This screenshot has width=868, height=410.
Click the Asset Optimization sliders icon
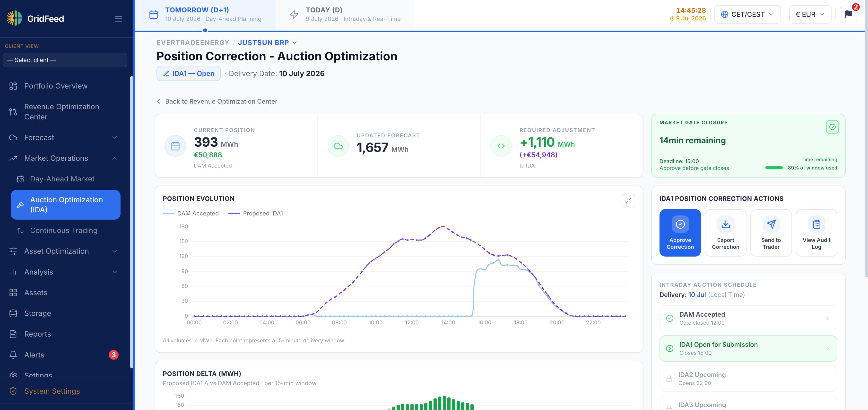click(x=13, y=251)
